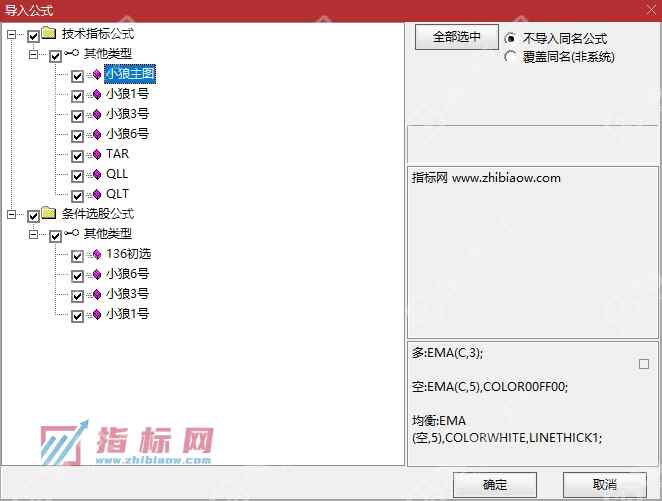Viewport: 662px width, 501px height.
Task: Click the purple cube icon beside 136初选
Action: click(97, 254)
